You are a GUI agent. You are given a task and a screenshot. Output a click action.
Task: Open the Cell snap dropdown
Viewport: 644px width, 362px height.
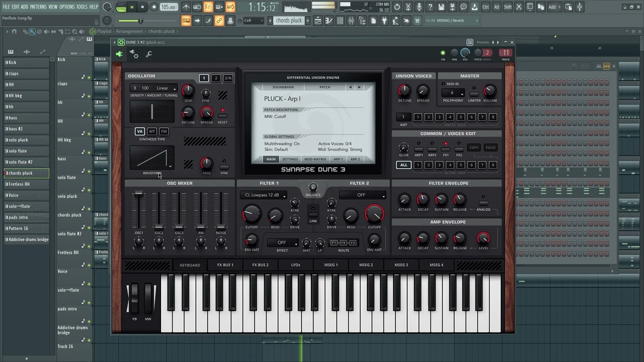[254, 21]
